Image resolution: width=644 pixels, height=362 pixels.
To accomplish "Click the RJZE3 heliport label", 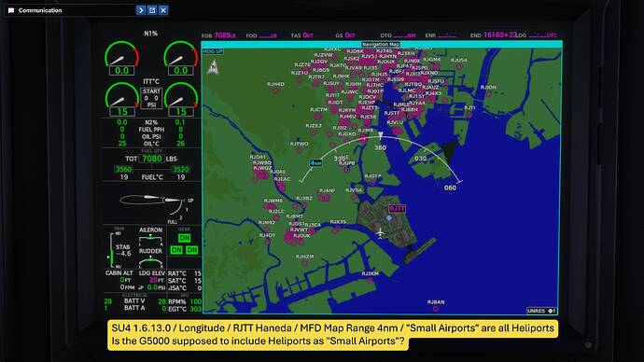I will point(314,126).
